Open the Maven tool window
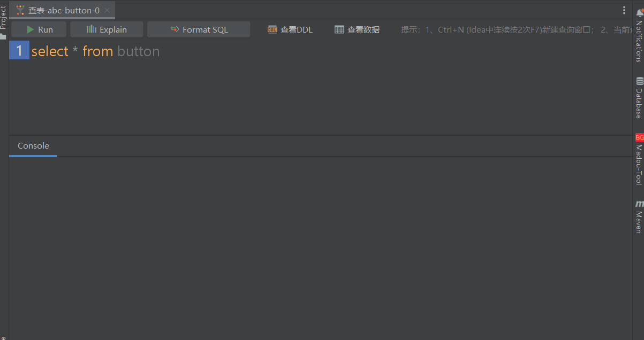This screenshot has height=340, width=644. click(639, 217)
